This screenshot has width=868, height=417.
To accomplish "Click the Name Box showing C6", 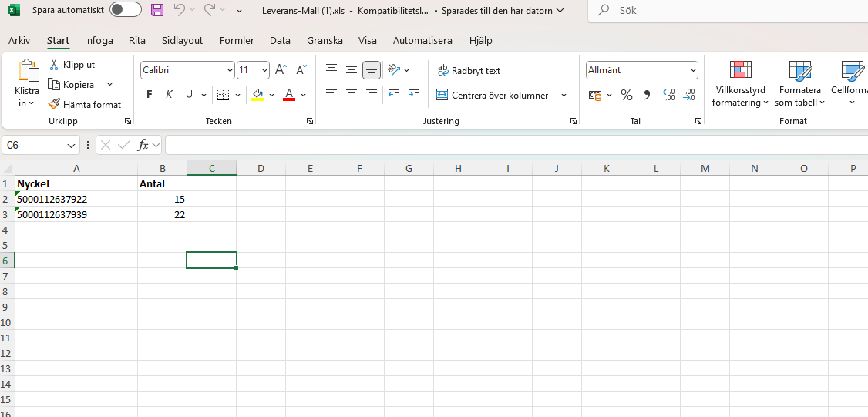I will (35, 145).
